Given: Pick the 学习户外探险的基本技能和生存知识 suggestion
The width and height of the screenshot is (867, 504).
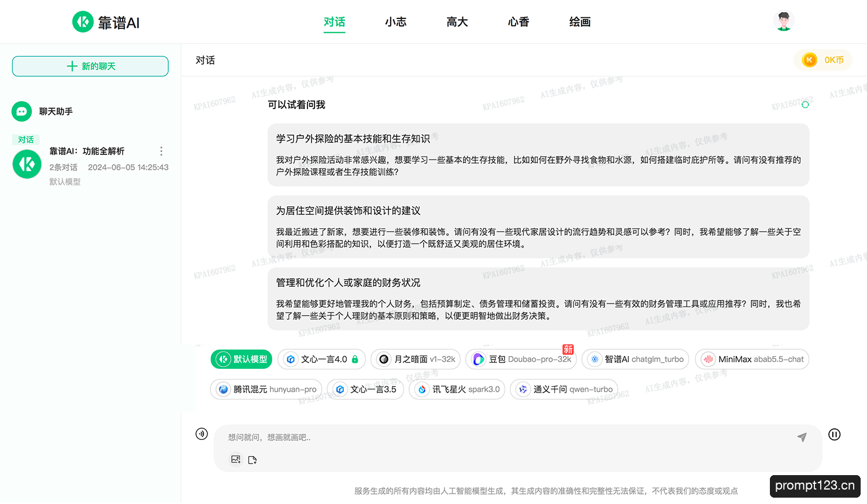Looking at the screenshot, I should pyautogui.click(x=538, y=155).
